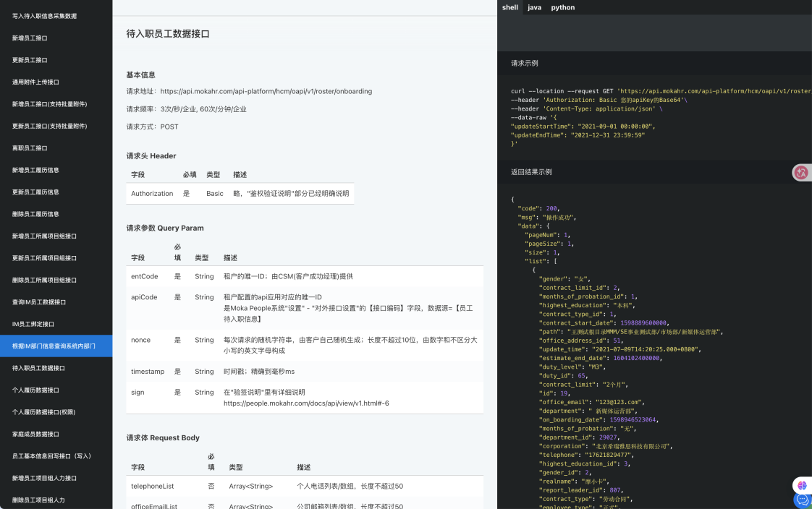Viewport: 812px width, 509px height.
Task: Select highlighted 根据IM部门信息查询系统内部门 item
Action: (56, 346)
